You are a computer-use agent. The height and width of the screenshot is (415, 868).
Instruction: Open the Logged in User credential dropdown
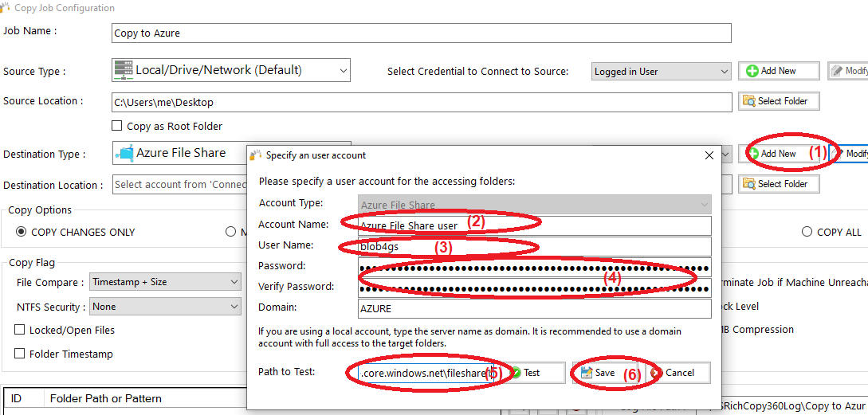661,72
